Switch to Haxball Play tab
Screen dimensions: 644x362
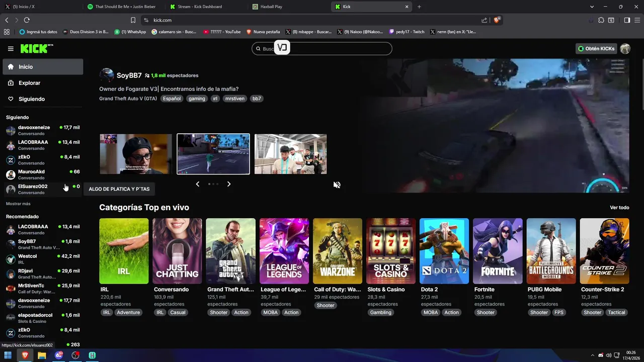pos(289,7)
